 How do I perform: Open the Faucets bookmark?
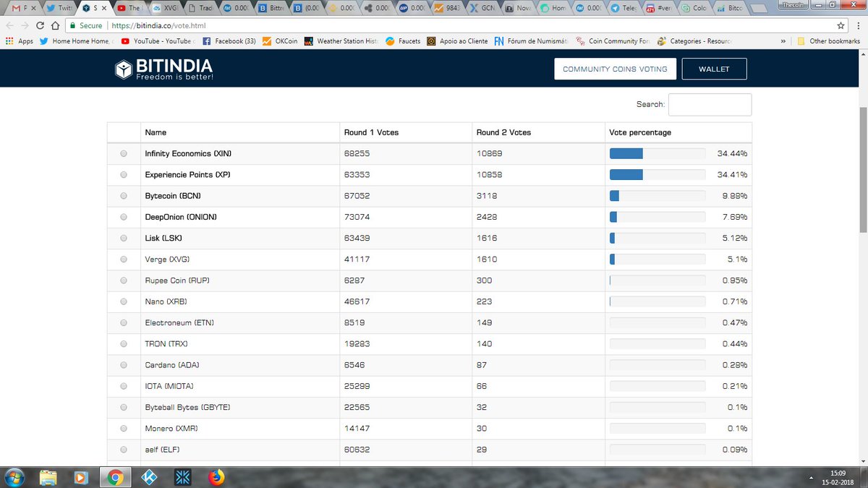[403, 41]
